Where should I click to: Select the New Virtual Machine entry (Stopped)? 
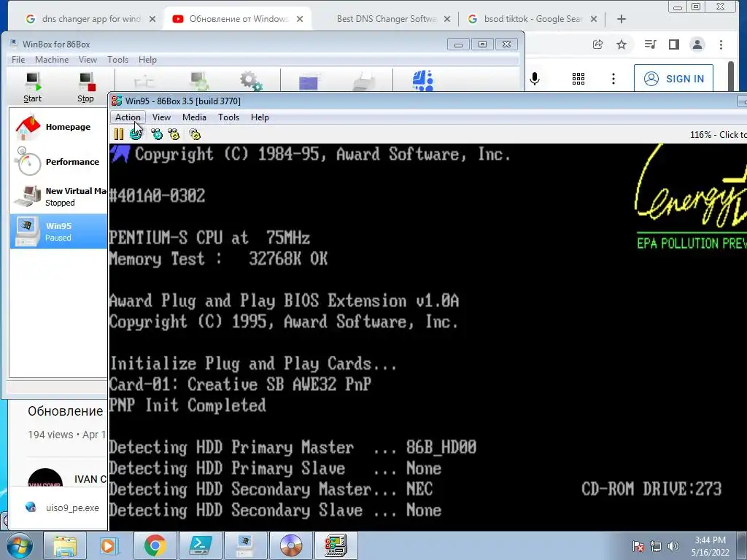(x=58, y=197)
